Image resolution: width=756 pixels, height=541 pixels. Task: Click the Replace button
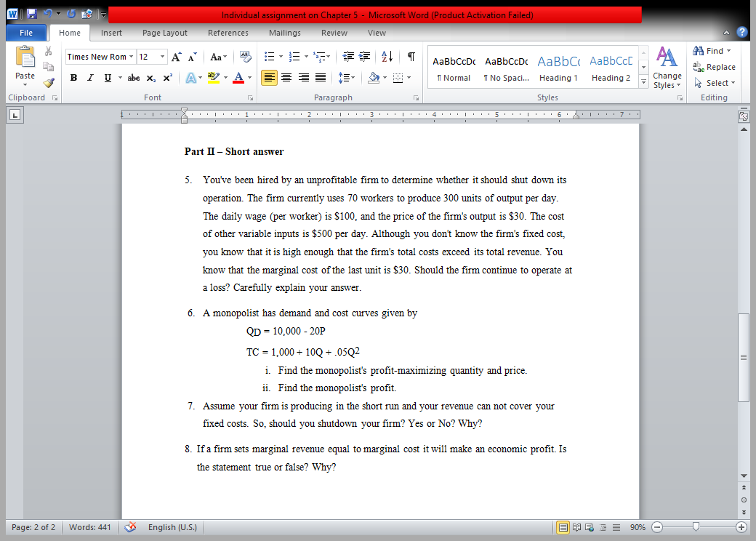point(714,67)
